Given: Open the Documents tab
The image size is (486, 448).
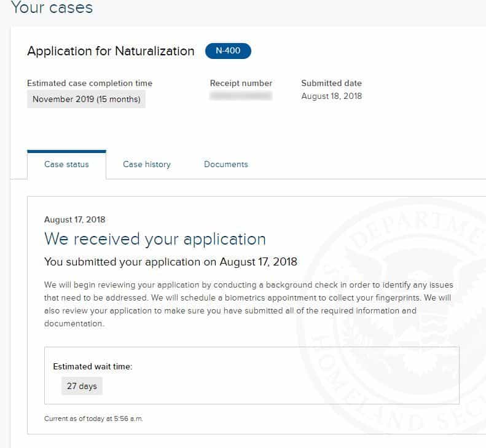Looking at the screenshot, I should tap(226, 164).
